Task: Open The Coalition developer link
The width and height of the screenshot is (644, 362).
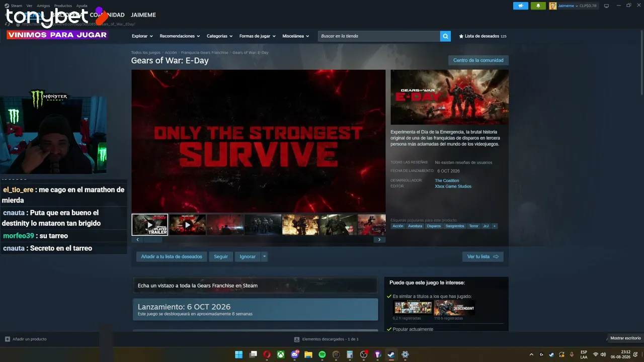Action: (447, 180)
